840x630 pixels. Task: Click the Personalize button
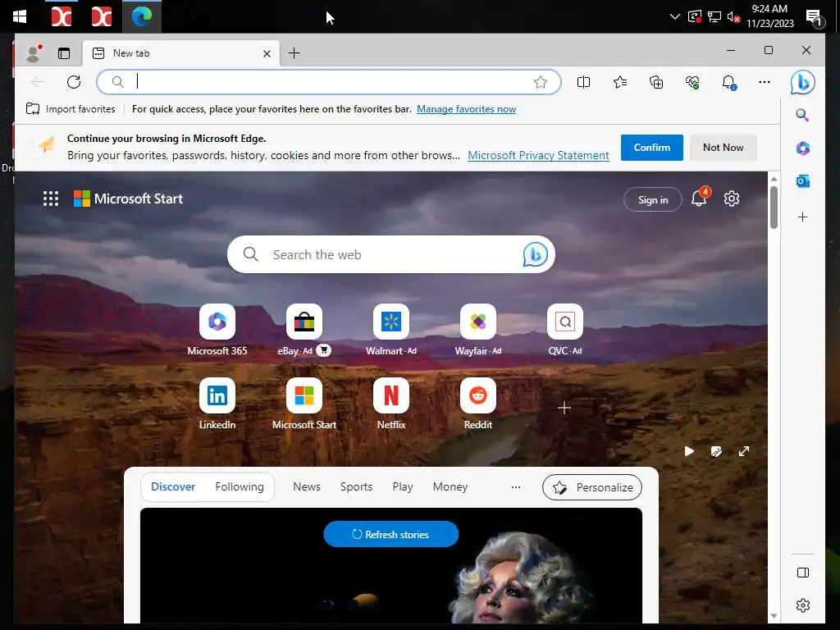592,487
